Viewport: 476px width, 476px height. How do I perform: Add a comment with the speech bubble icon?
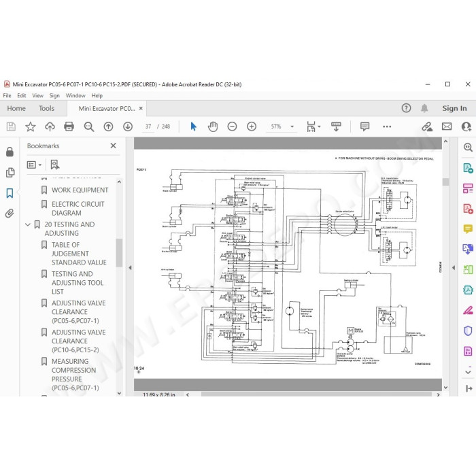point(364,126)
